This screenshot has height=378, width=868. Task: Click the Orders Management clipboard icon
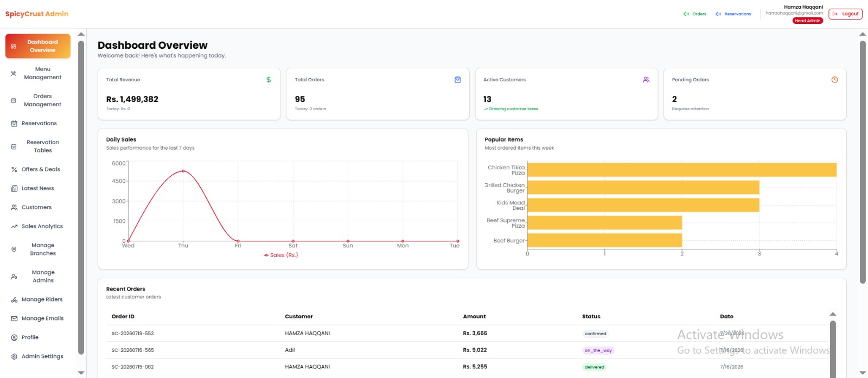(x=14, y=100)
